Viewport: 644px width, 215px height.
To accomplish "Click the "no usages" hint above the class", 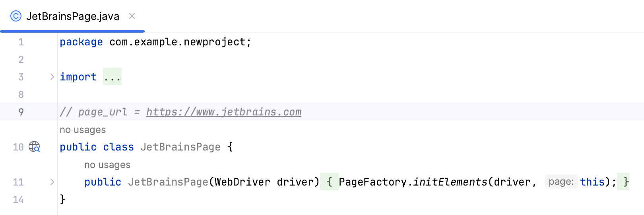I will coord(83,130).
